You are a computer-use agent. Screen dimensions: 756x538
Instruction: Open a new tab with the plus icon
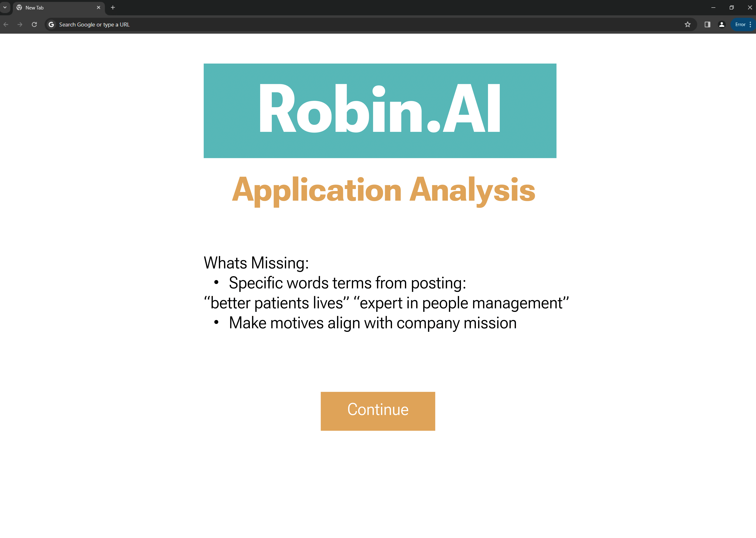(x=113, y=8)
